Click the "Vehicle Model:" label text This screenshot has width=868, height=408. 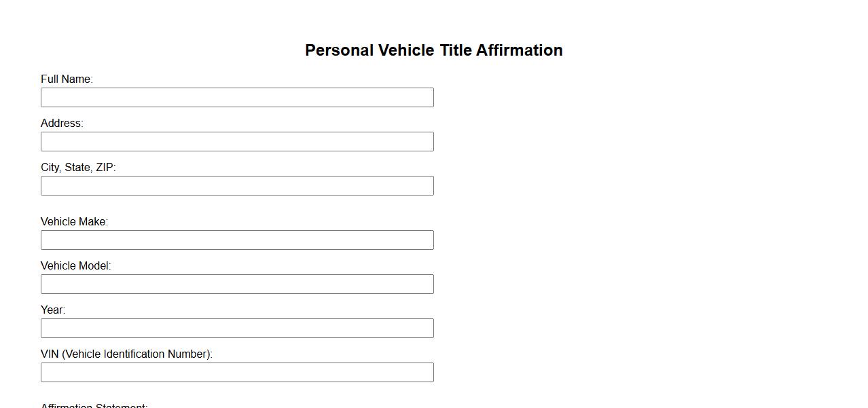click(x=75, y=266)
